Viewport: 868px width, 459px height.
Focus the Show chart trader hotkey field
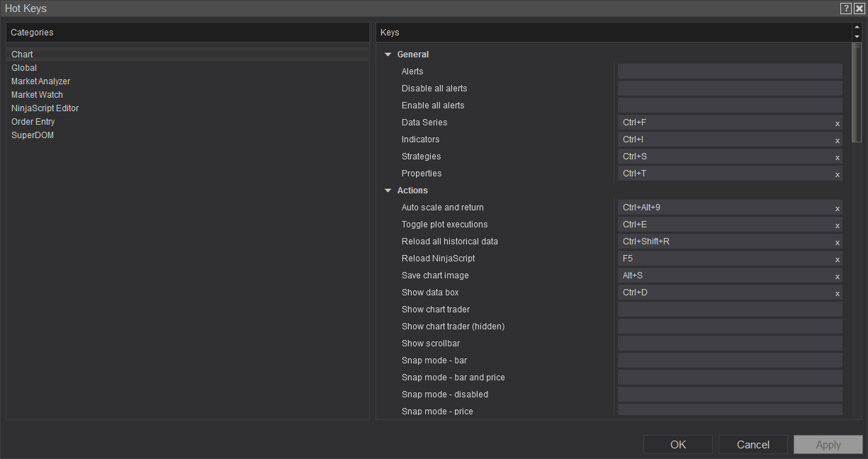point(730,310)
